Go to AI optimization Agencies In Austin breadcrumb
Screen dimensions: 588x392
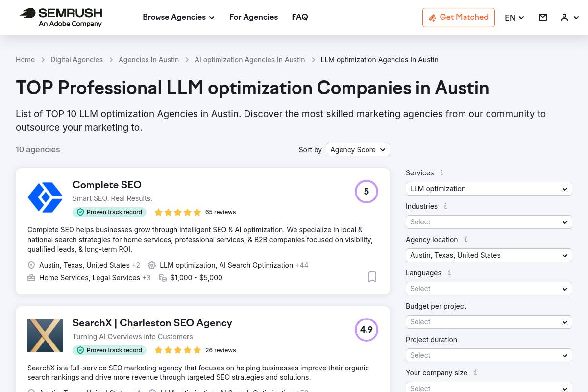tap(249, 60)
